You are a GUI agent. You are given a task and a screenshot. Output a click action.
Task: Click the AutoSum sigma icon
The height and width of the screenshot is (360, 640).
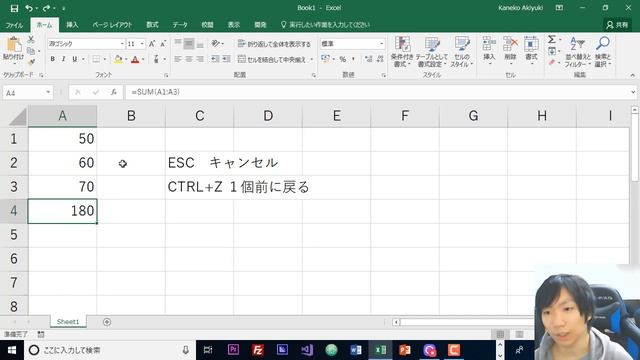tap(552, 40)
